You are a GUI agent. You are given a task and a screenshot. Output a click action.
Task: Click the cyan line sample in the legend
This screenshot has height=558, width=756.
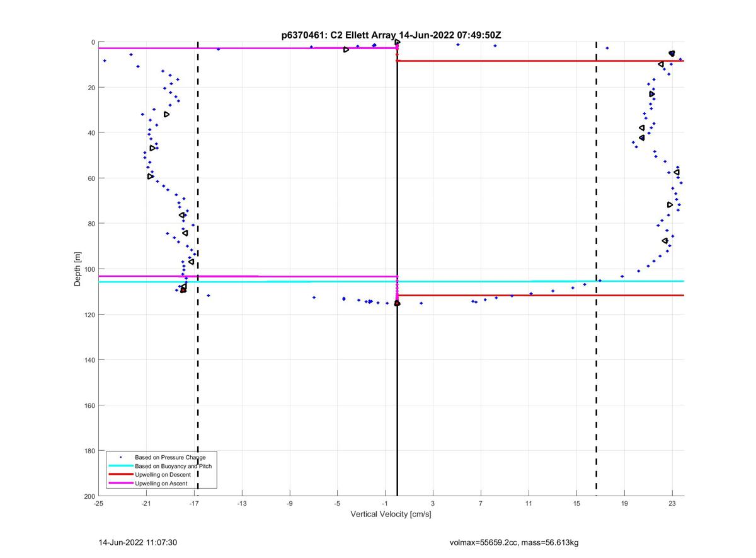[x=120, y=466]
